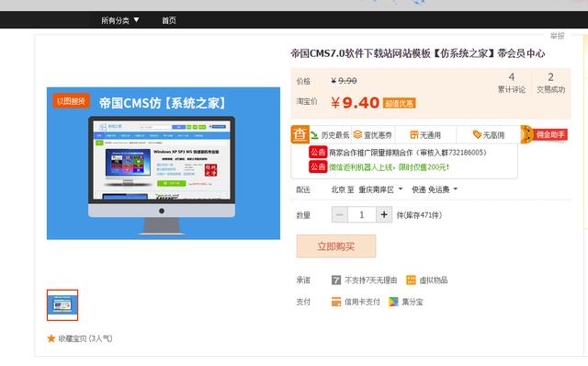Click the 2 交易成功 transaction count
The height and width of the screenshot is (366, 588).
click(x=550, y=83)
